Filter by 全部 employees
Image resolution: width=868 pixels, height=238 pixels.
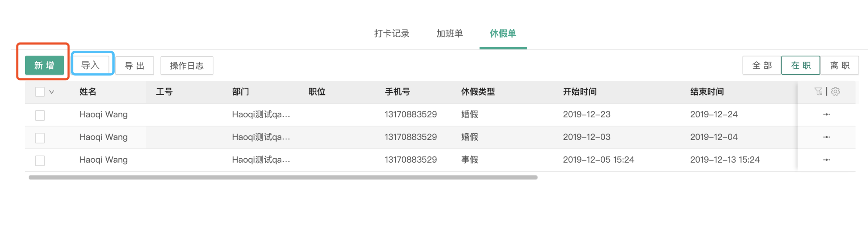tap(762, 65)
